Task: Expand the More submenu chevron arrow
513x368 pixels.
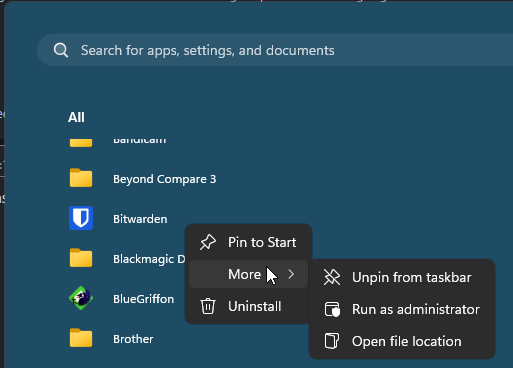Action: tap(291, 274)
